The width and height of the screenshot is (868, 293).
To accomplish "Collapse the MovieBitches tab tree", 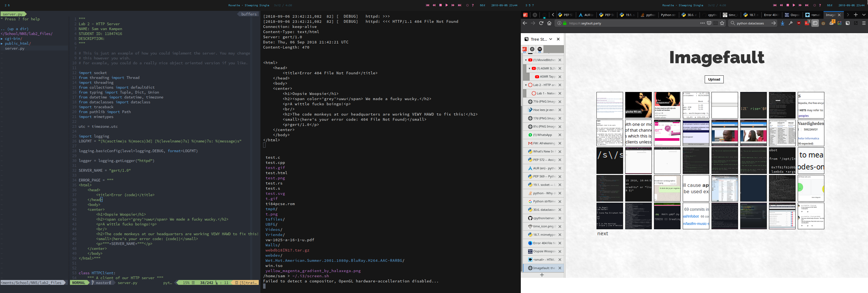I will (526, 60).
